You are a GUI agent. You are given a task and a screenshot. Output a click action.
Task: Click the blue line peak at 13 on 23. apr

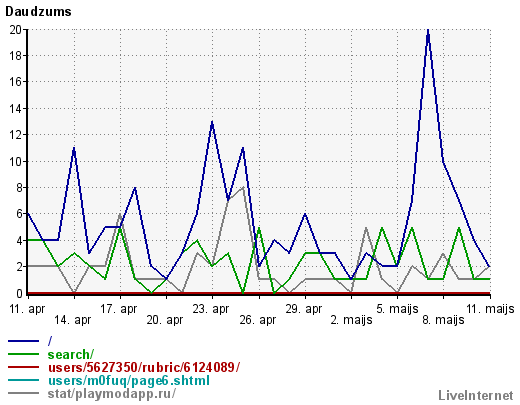[212, 122]
